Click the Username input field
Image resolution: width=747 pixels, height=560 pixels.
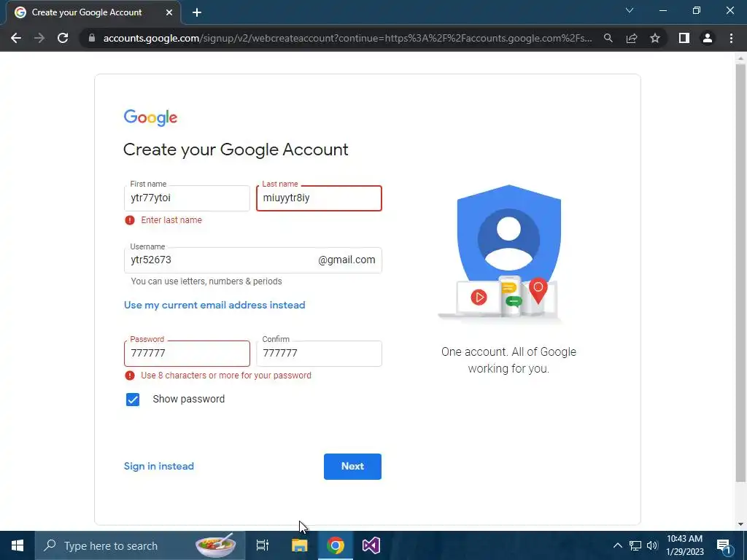click(x=253, y=260)
